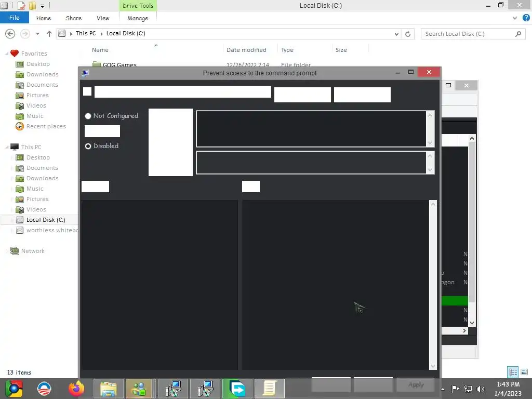This screenshot has height=399, width=532.
Task: Open Desktop under Favorites
Action: [38, 64]
